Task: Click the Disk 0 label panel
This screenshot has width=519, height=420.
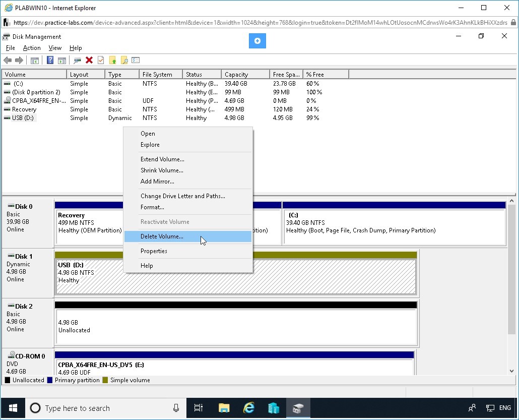Action: [28, 223]
